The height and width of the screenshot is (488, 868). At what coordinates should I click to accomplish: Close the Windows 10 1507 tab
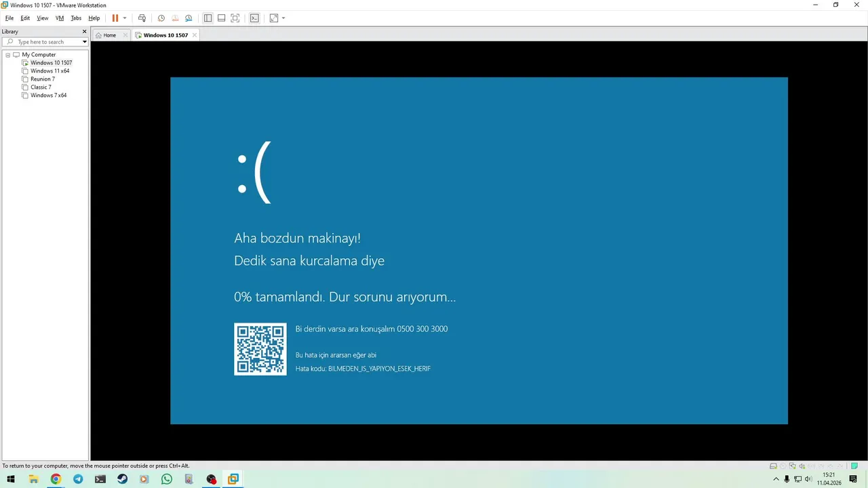click(195, 35)
